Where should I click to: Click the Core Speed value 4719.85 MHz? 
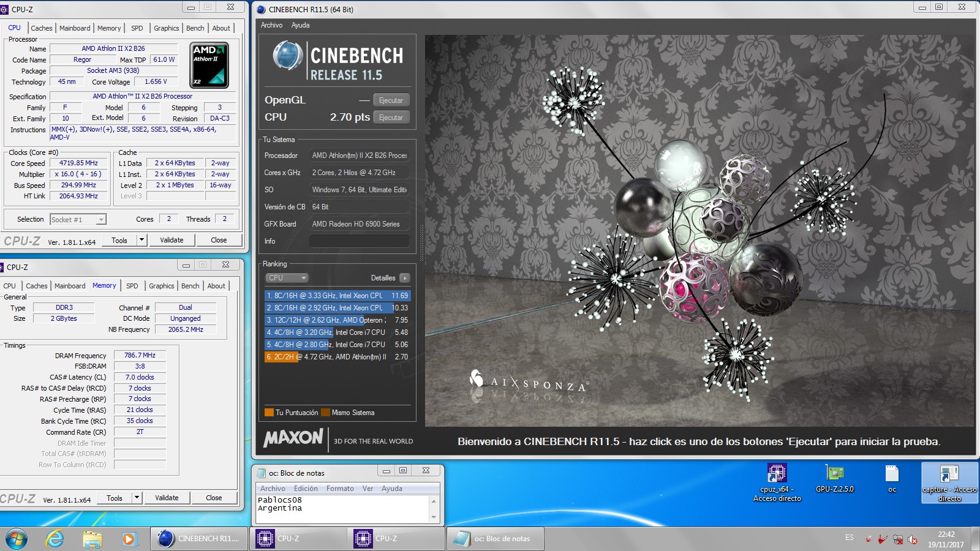78,163
